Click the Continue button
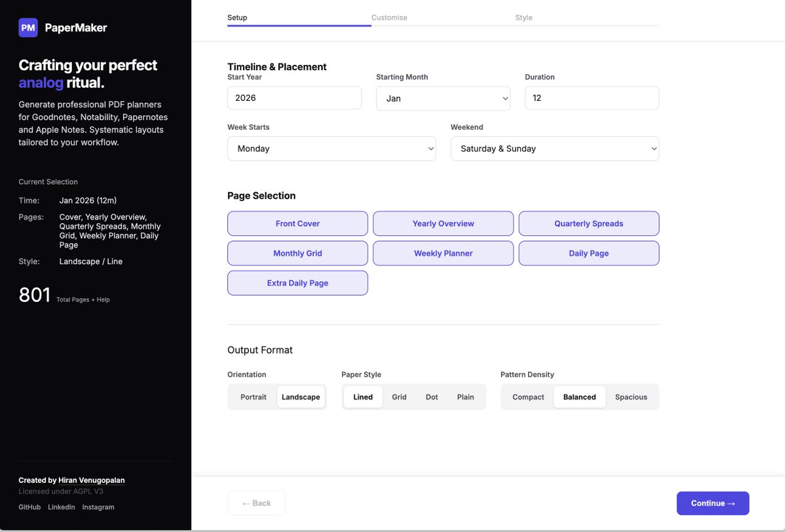Viewport: 786px width, 532px height. coord(713,503)
